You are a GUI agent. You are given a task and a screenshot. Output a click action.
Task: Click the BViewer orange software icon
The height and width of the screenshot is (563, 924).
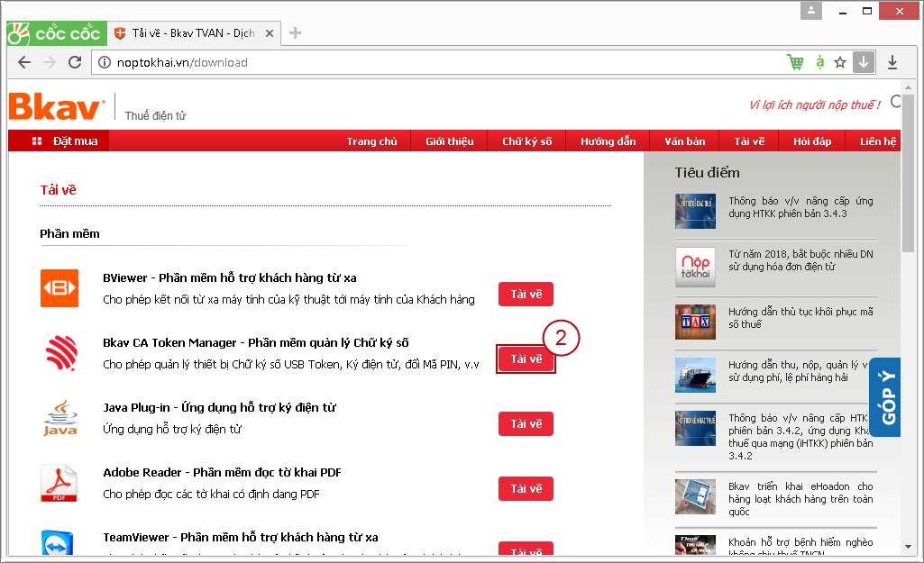pyautogui.click(x=59, y=288)
